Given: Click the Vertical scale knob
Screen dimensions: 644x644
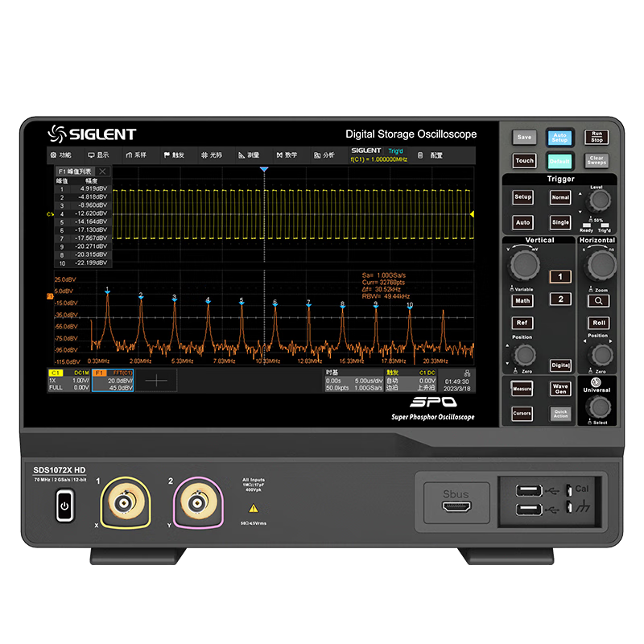Looking at the screenshot, I should tap(524, 265).
